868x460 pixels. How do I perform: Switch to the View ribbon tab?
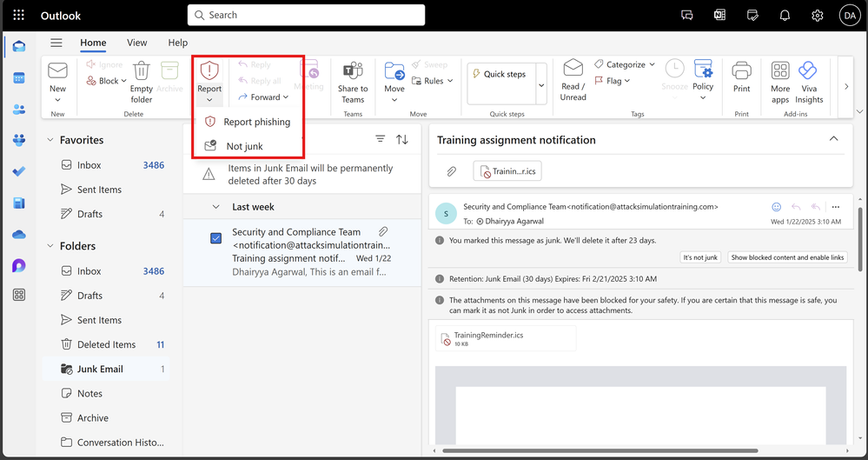coord(136,43)
